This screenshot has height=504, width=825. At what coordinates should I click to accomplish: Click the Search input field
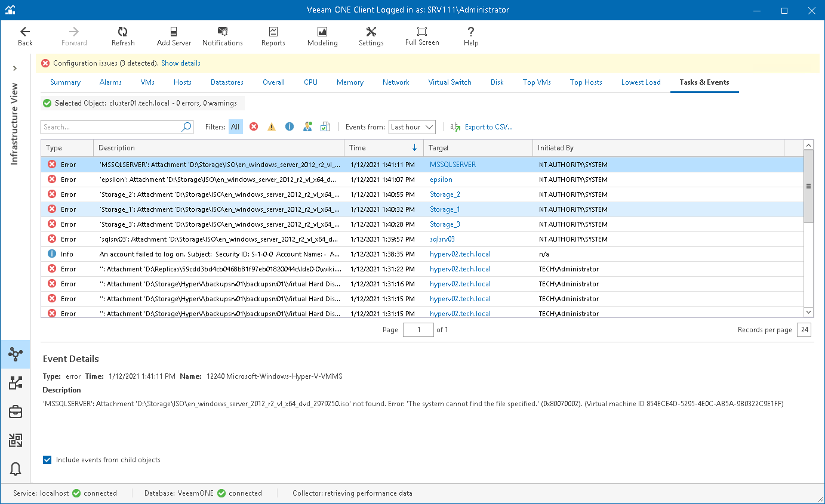(x=110, y=127)
